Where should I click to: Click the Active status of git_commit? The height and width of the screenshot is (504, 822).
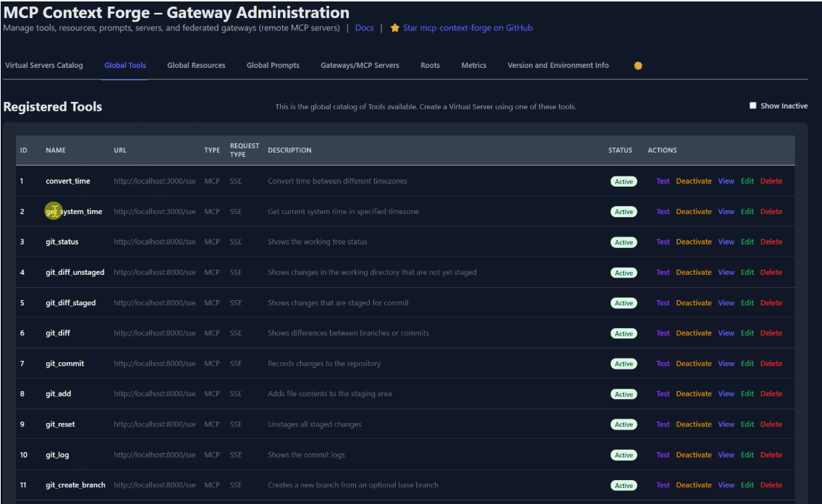point(623,364)
